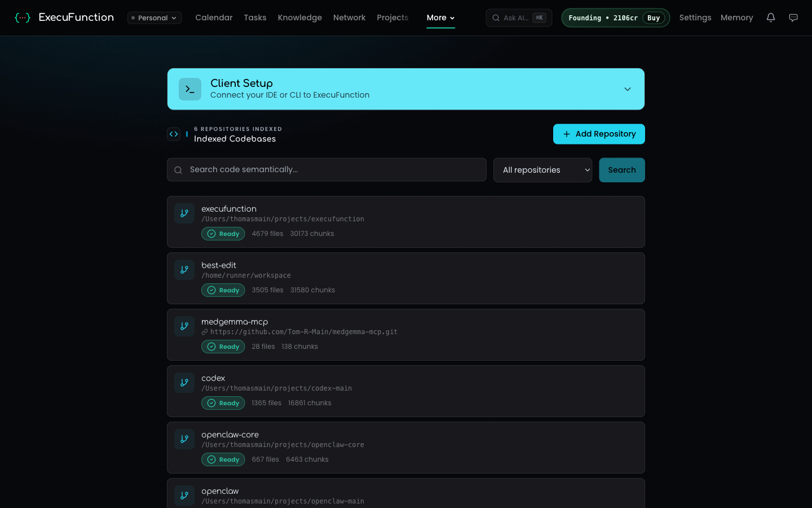
Task: Toggle the Ready badge on best-edit repository
Action: point(223,290)
